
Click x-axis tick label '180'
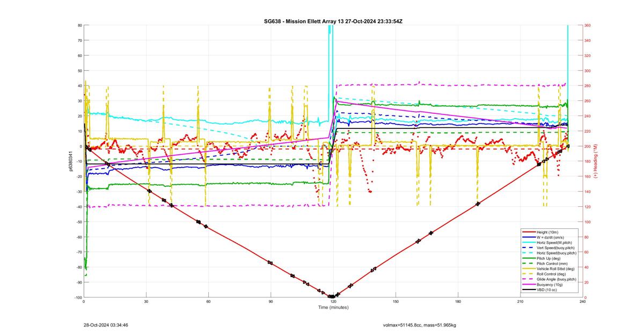457,302
